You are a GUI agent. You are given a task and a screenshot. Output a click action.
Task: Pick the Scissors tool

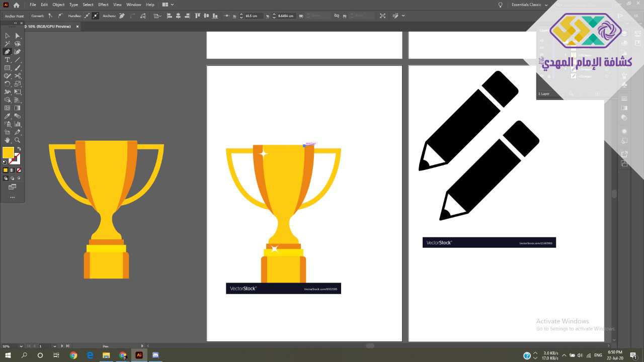pyautogui.click(x=18, y=76)
